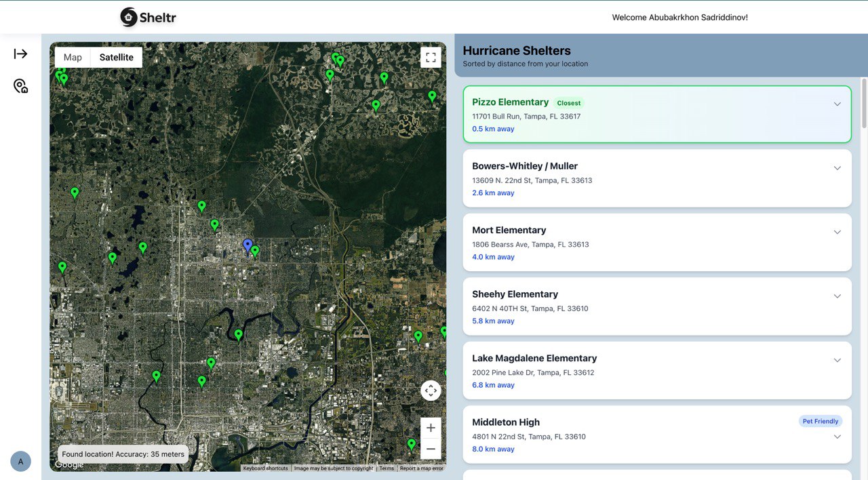Screen dimensions: 868x480
Task: Click the Closest badge on Pizzo Elementary
Action: (x=569, y=103)
